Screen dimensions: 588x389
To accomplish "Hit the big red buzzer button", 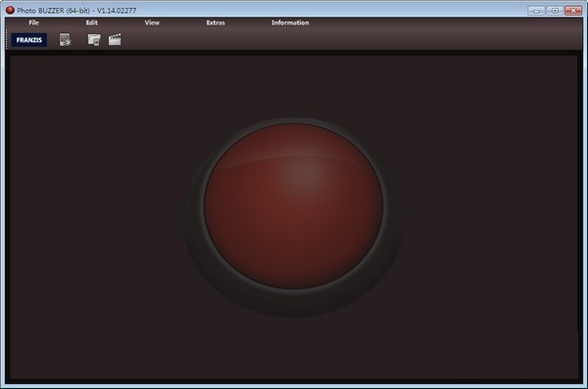I will [294, 206].
